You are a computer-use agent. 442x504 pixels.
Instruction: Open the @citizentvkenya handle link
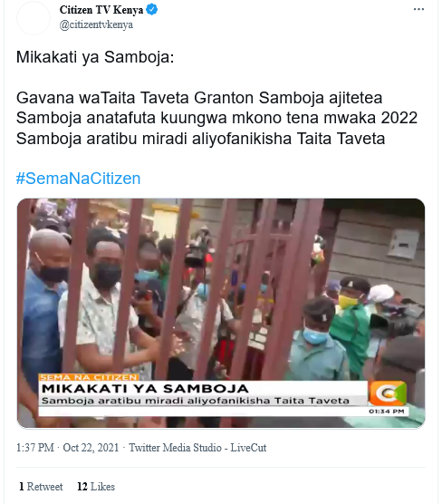point(96,24)
